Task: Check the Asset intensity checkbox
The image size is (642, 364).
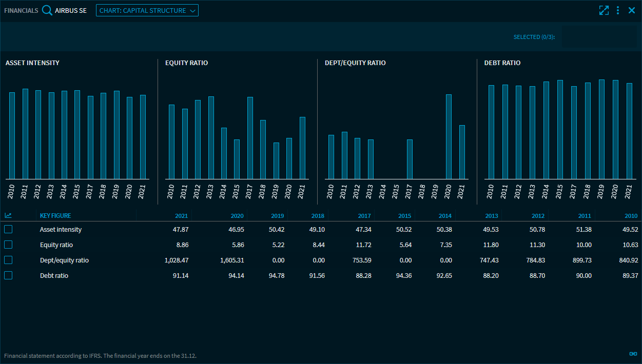Action: coord(8,229)
